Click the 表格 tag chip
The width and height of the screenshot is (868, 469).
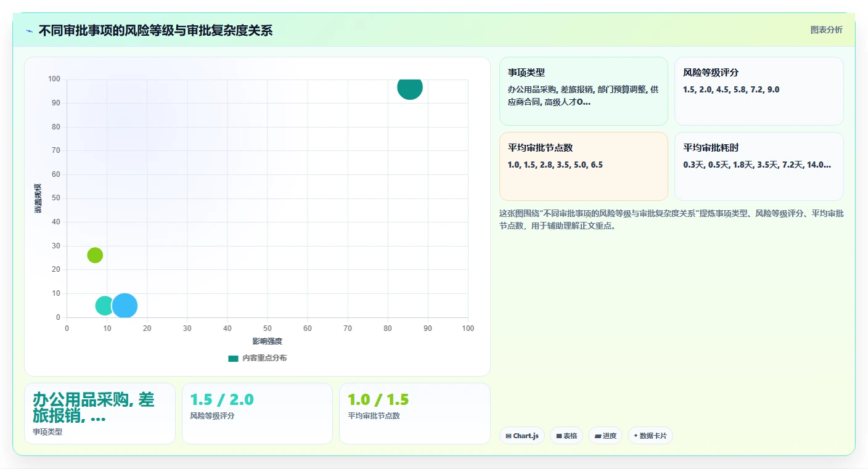[x=567, y=436]
